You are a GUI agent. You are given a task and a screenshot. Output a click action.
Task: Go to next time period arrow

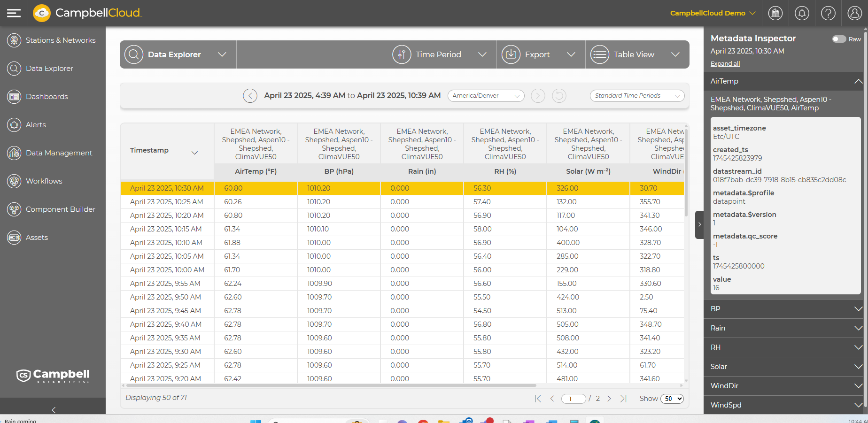(538, 96)
